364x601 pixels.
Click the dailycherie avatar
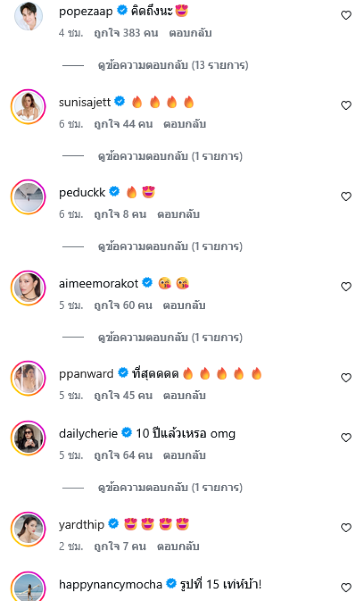pos(28,438)
